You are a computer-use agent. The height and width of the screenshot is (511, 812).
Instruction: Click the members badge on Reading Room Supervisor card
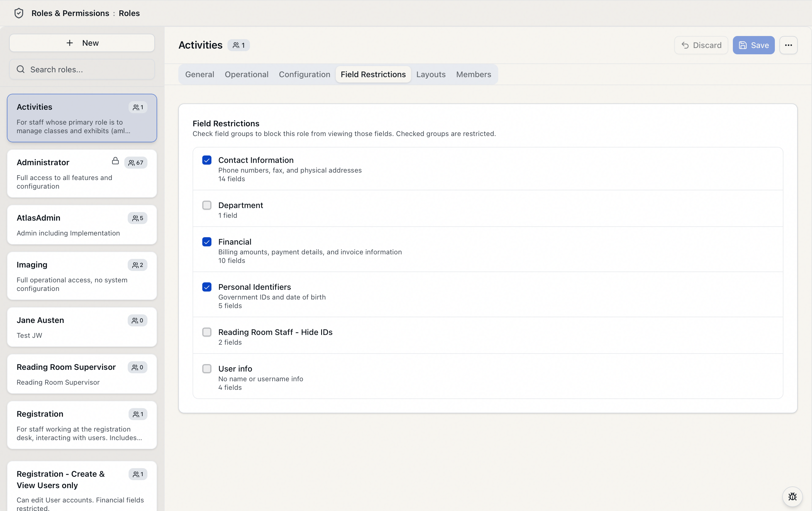coord(138,367)
